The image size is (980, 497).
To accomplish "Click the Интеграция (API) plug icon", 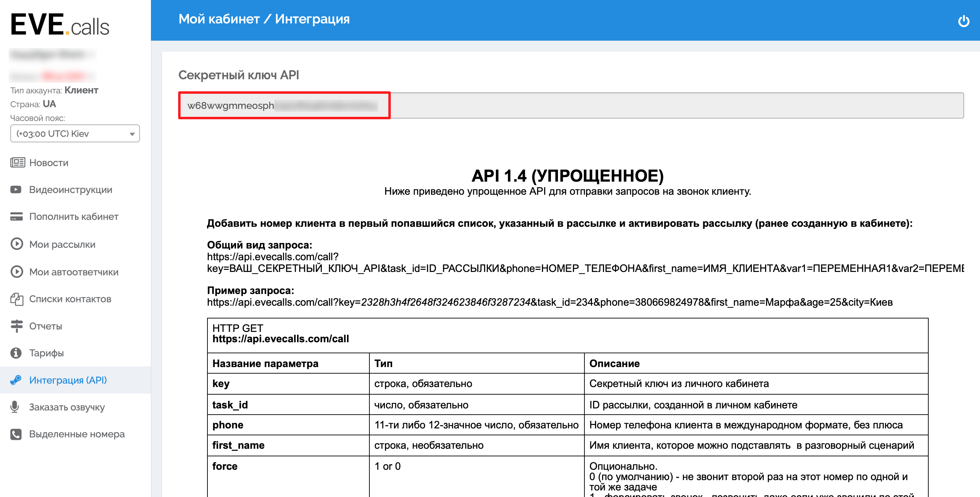I will 16,380.
